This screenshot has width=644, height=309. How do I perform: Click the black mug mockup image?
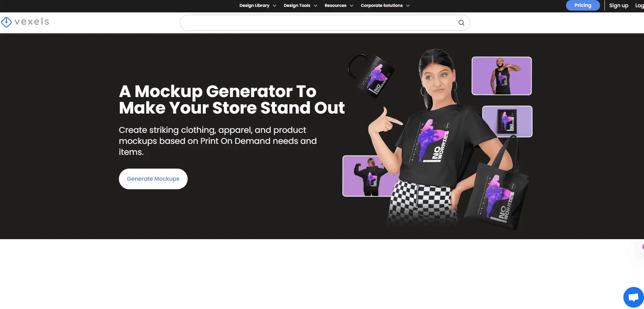[371, 76]
